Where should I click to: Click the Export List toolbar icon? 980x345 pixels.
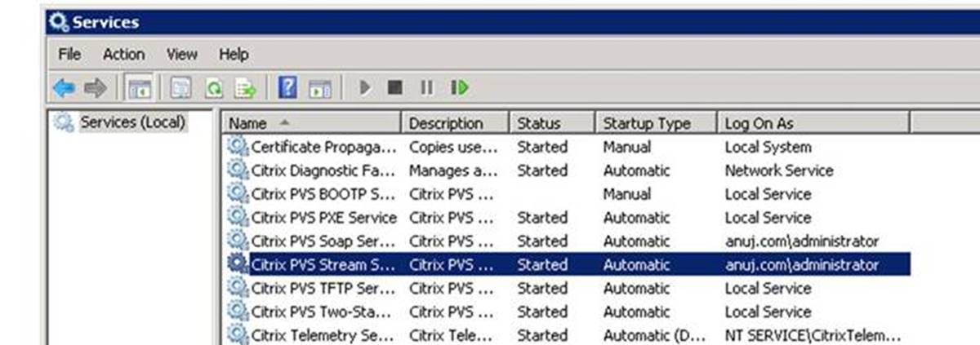point(246,87)
